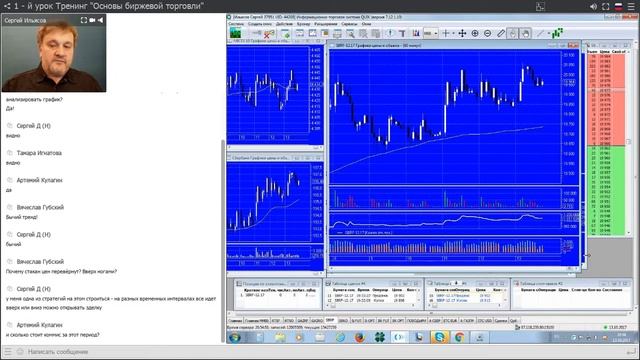Toggle the presenter audio speaker icon

click(x=100, y=20)
